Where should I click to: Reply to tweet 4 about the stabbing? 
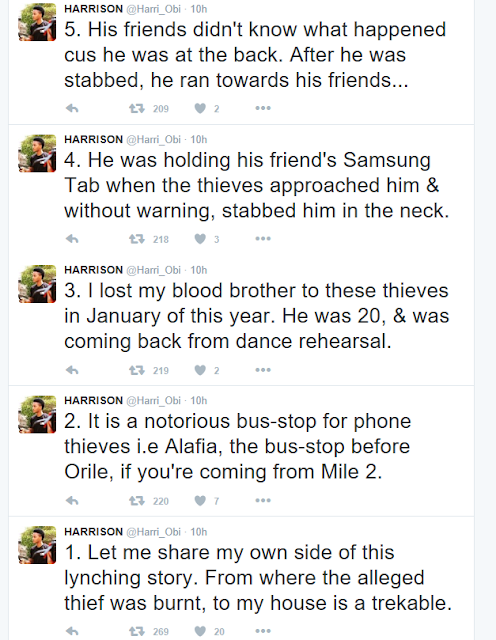click(x=72, y=239)
